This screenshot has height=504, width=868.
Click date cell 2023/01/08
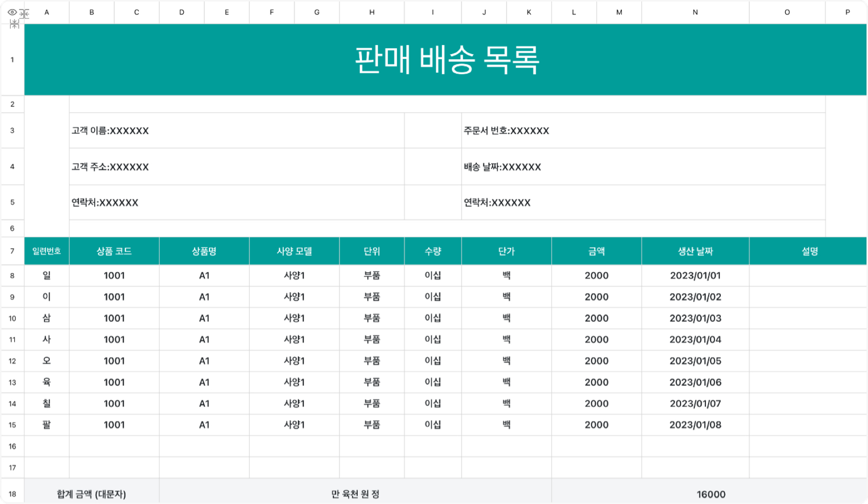[695, 425]
